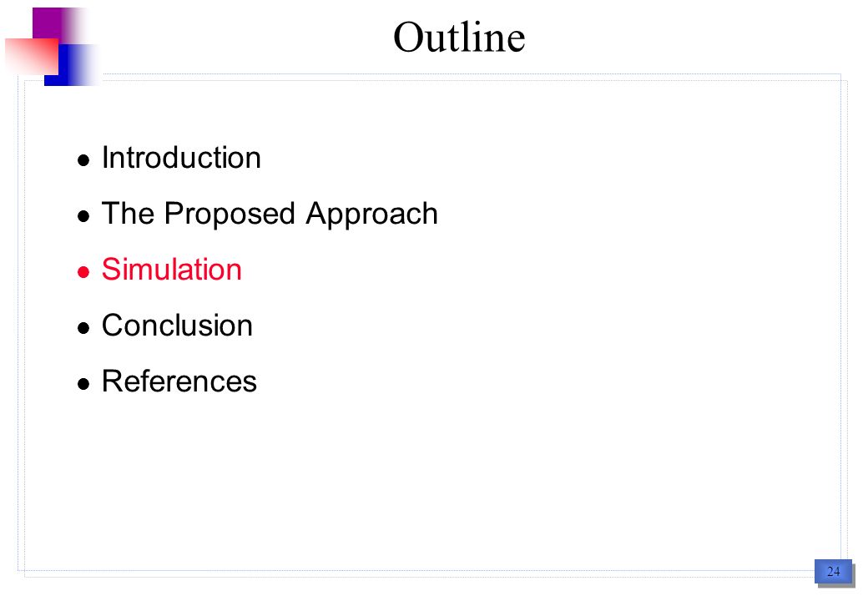Click the capital O of Outline
The image size is (868, 601).
coord(409,38)
